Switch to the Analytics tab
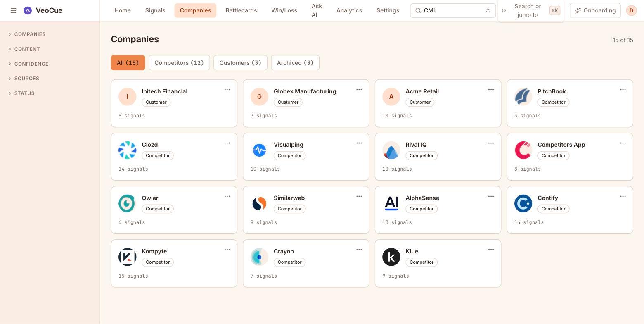This screenshot has height=324, width=644. click(349, 10)
